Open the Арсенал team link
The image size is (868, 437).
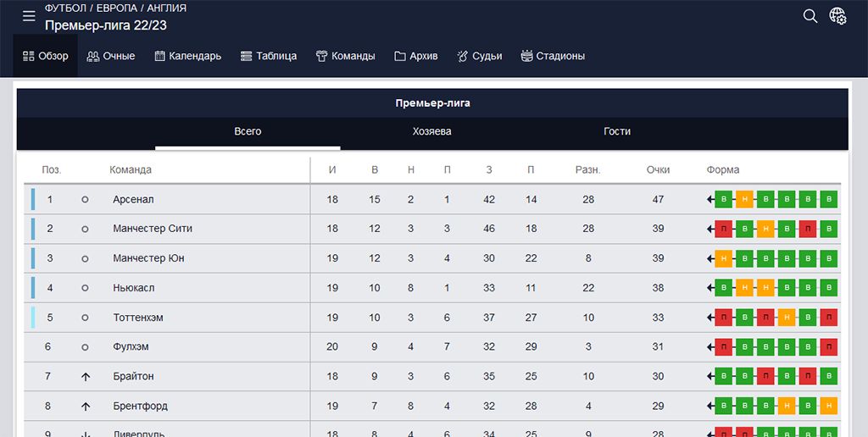tap(133, 200)
